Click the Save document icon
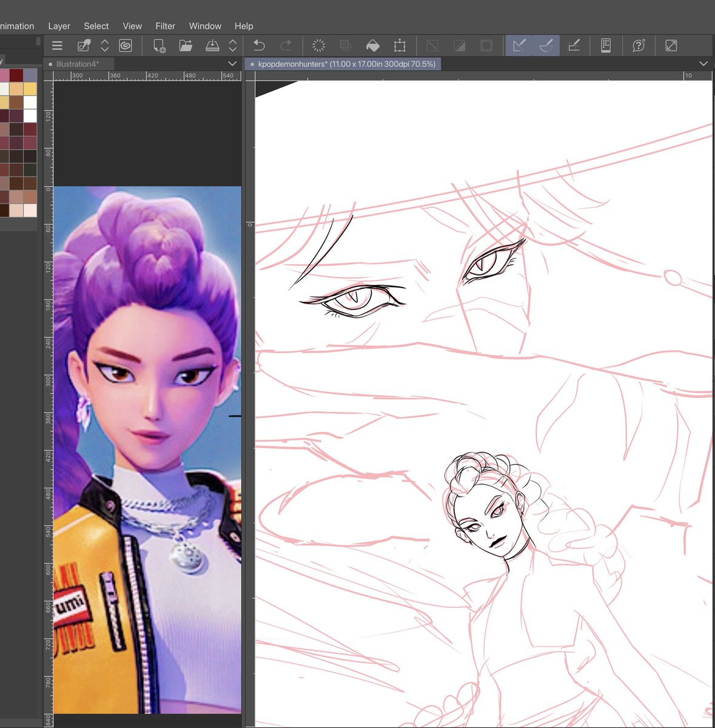This screenshot has height=728, width=715. (212, 45)
